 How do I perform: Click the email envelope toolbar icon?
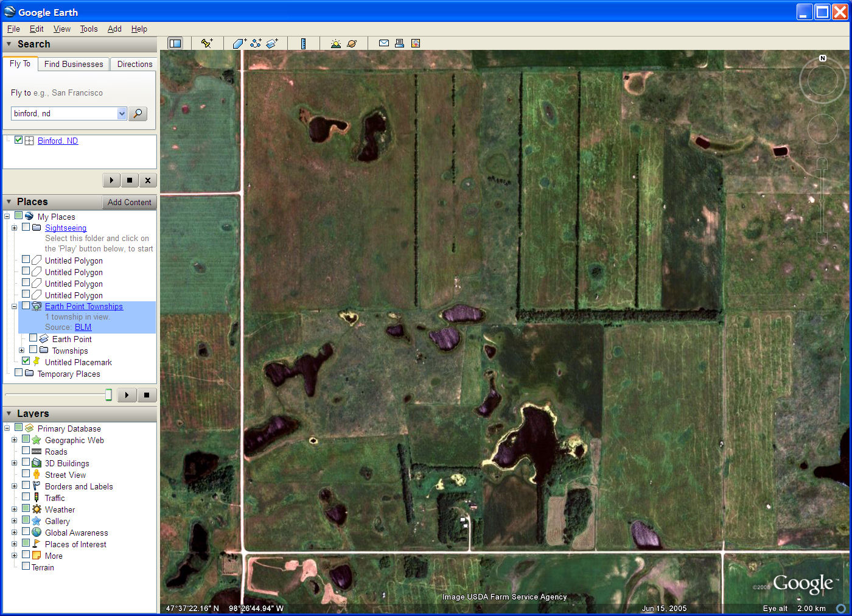point(384,43)
